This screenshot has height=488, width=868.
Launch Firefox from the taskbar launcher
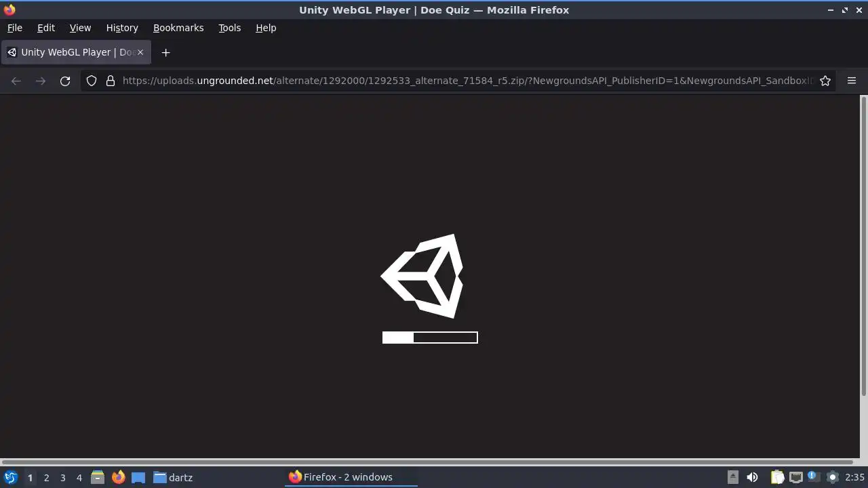[x=118, y=477]
